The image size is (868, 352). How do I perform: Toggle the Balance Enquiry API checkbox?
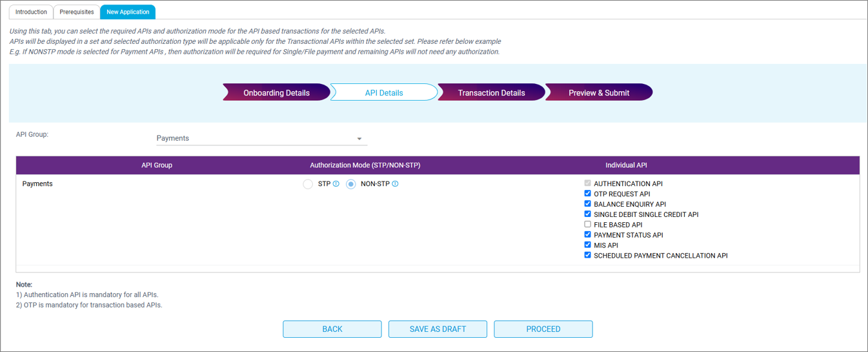tap(587, 204)
